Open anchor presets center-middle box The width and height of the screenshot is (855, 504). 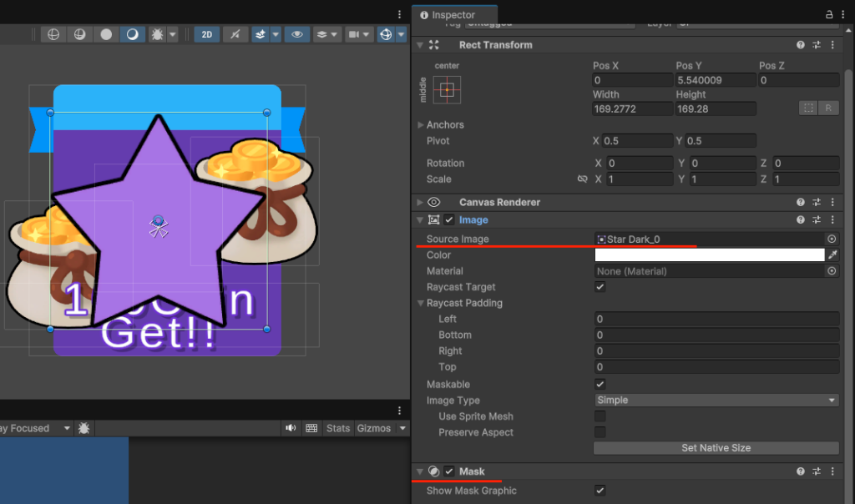(448, 90)
